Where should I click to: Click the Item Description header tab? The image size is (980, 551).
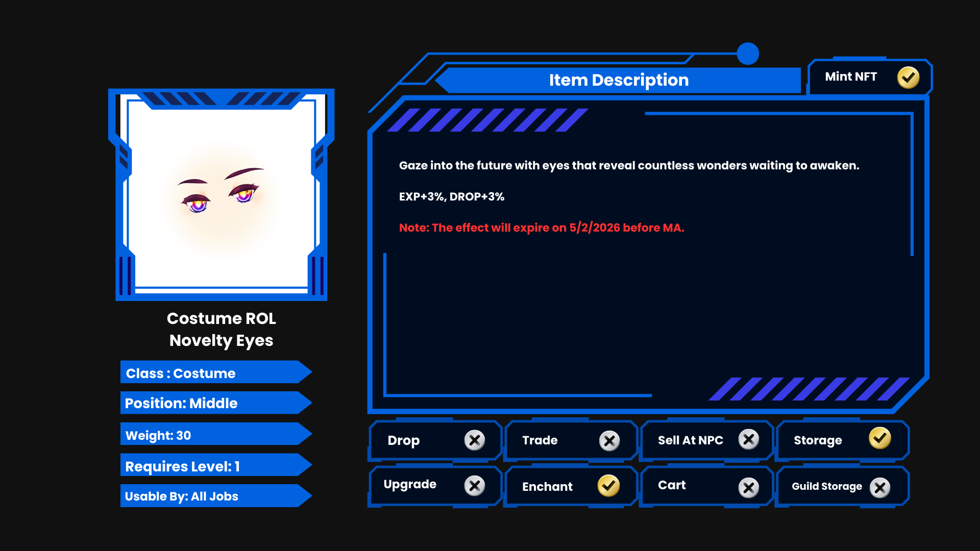pos(619,80)
